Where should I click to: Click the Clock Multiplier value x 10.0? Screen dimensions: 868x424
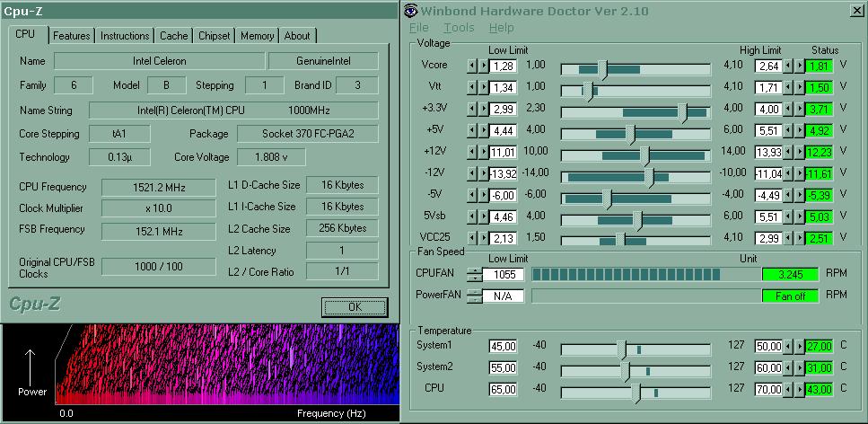(159, 208)
